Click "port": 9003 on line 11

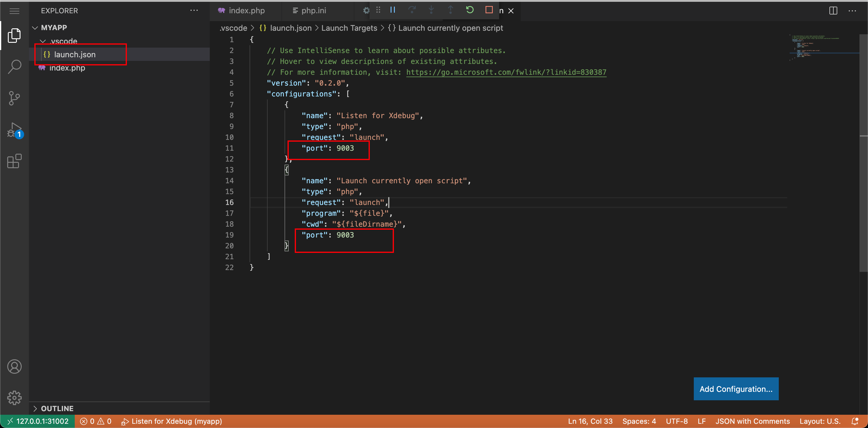[x=328, y=148]
